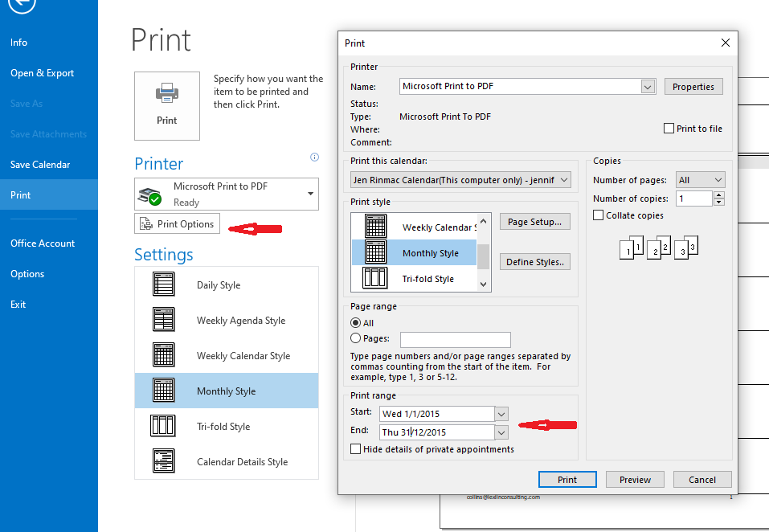
Task: Open Office Account page
Action: (43, 243)
